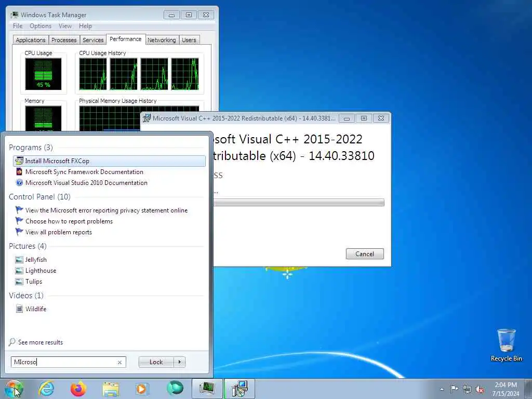Click the Visual Studio 2010 Documentation icon
This screenshot has height=399, width=532.
pyautogui.click(x=19, y=182)
